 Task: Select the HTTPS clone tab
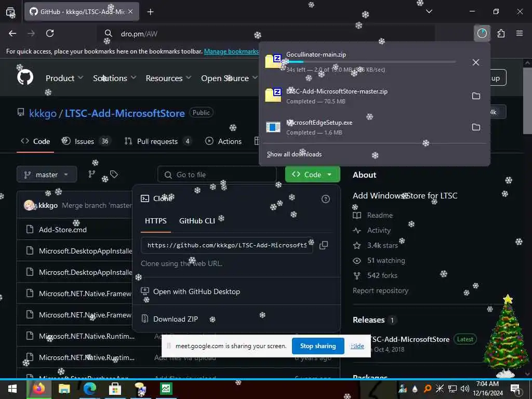(x=156, y=221)
